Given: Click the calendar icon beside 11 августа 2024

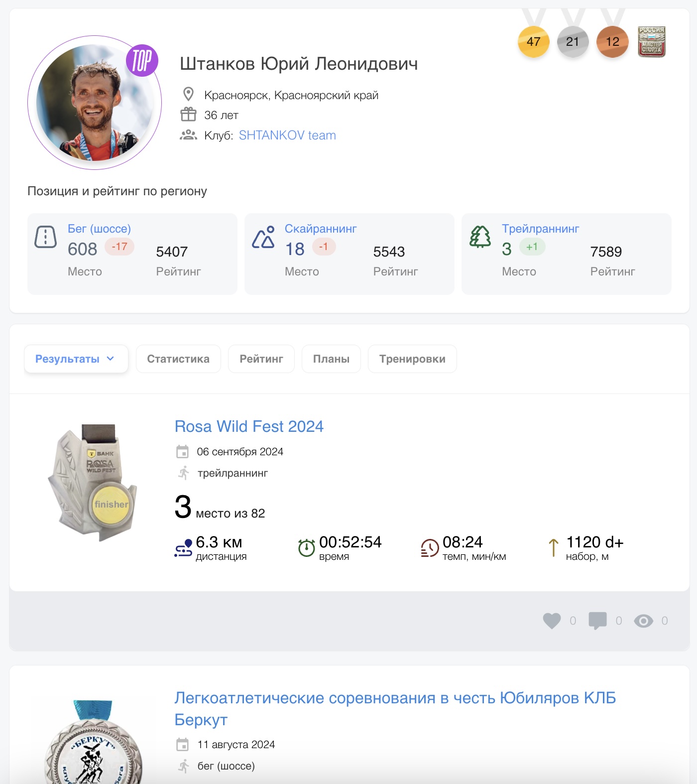Looking at the screenshot, I should [x=183, y=745].
